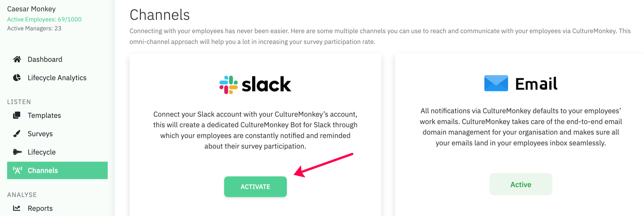Click the Channels broadcast tower icon

pos(17,170)
